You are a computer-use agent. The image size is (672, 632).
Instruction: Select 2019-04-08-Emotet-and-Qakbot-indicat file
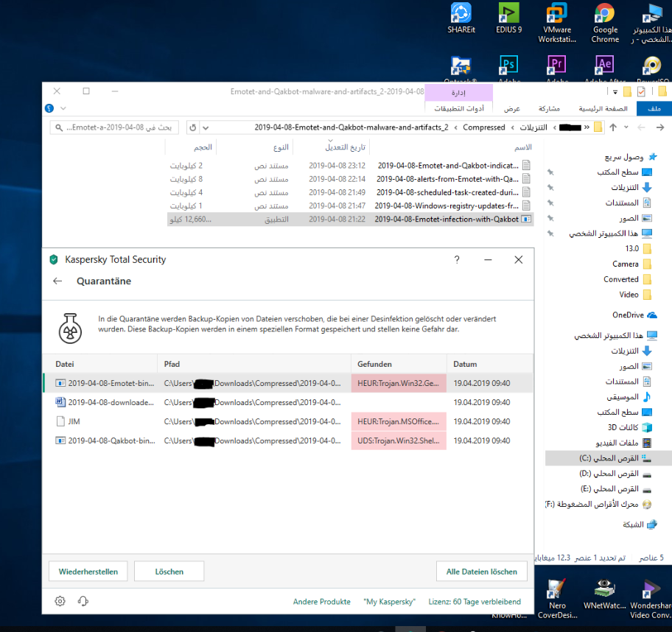[x=350, y=166]
